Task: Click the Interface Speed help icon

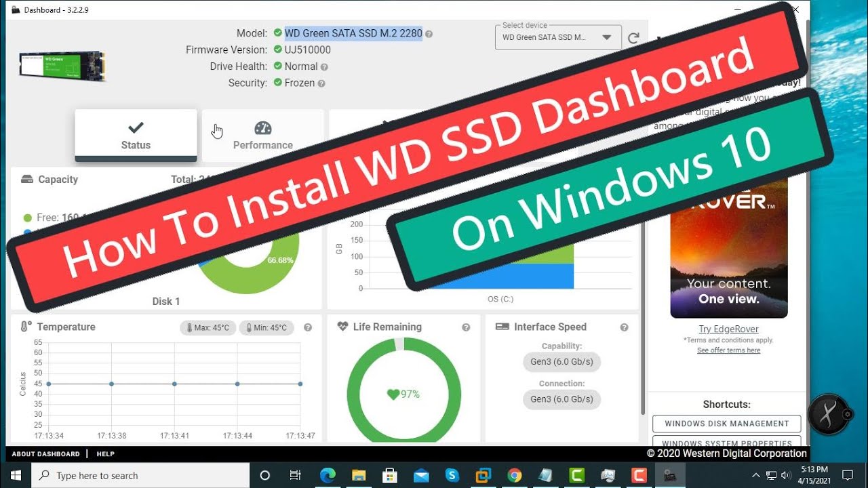Action: click(x=624, y=327)
